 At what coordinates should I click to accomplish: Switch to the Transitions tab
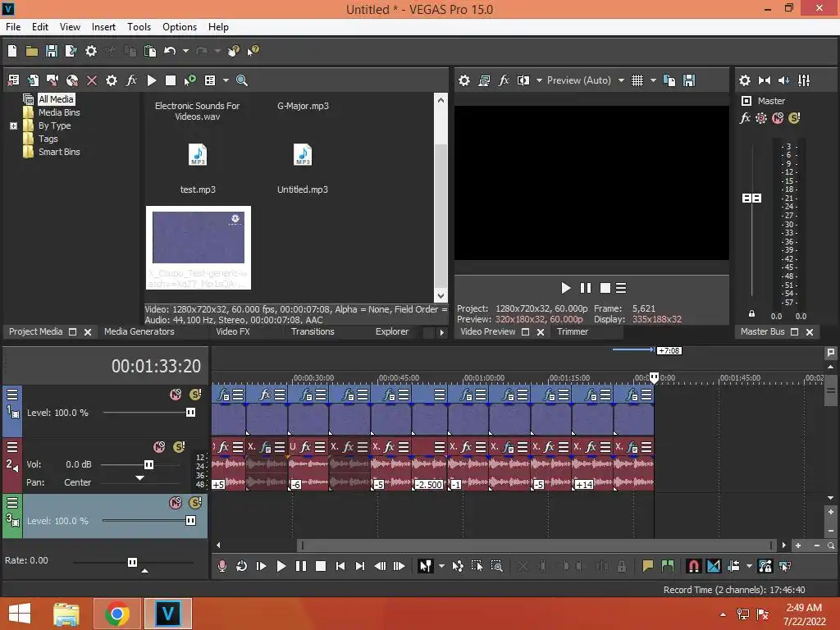[313, 331]
